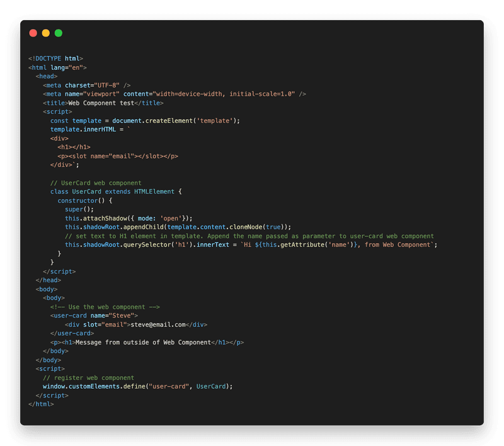Image resolution: width=504 pixels, height=446 pixels.
Task: Click the "// UserCard web component" comment
Action: pyautogui.click(x=96, y=183)
